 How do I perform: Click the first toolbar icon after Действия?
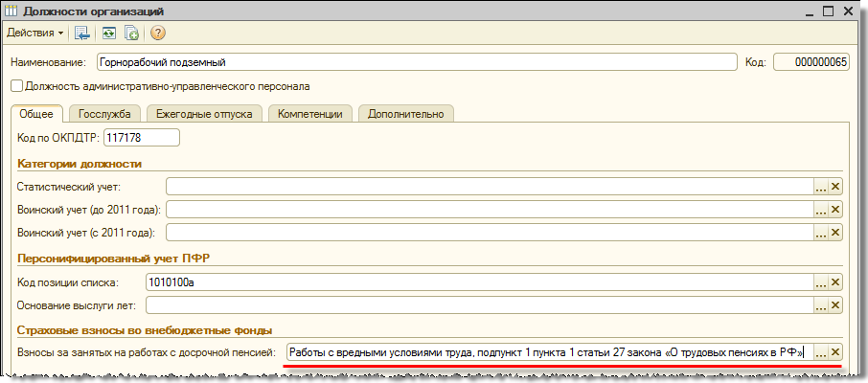click(x=82, y=33)
